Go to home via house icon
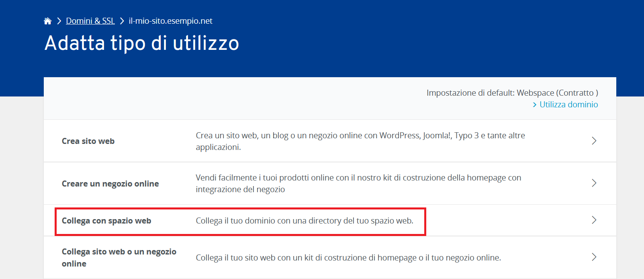The height and width of the screenshot is (279, 644). point(48,21)
